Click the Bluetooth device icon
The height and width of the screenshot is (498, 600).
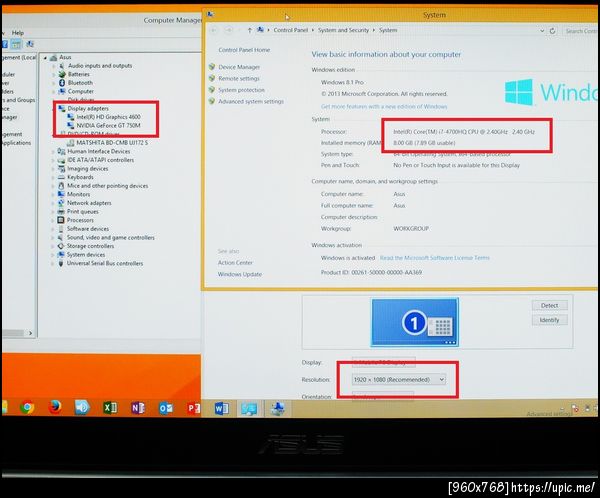(62, 83)
